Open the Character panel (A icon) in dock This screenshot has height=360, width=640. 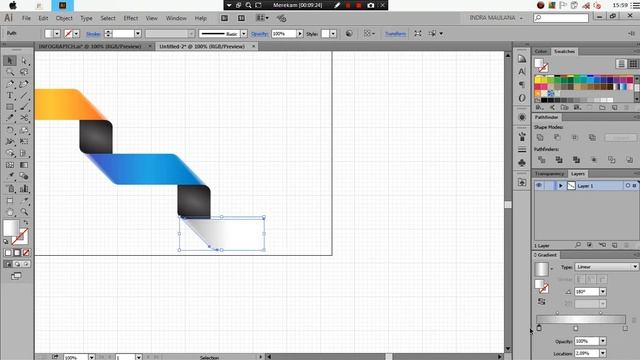522,71
